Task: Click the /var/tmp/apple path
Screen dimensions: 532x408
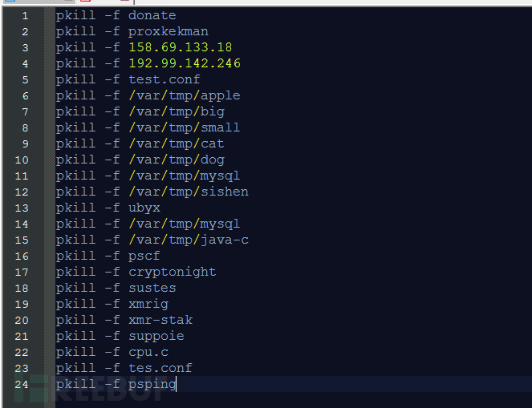Action: pos(184,95)
